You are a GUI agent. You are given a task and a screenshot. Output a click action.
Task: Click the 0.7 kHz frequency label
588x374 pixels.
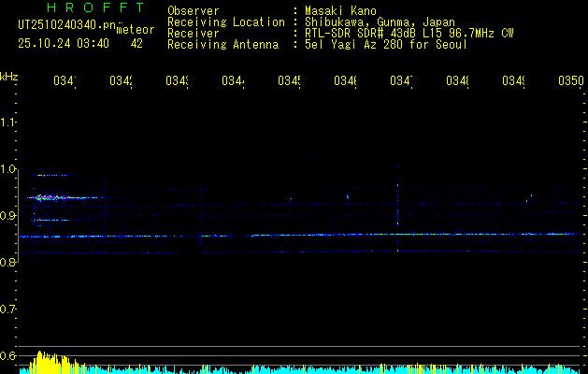click(x=8, y=309)
